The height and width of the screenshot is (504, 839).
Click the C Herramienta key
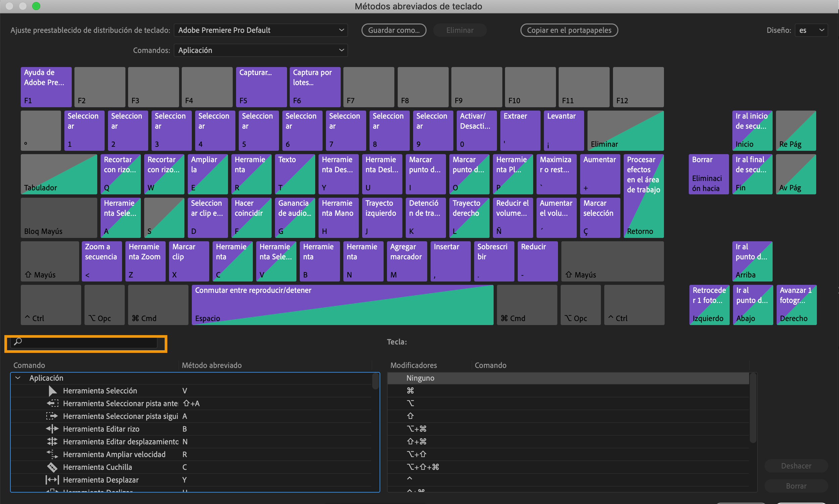tap(233, 261)
